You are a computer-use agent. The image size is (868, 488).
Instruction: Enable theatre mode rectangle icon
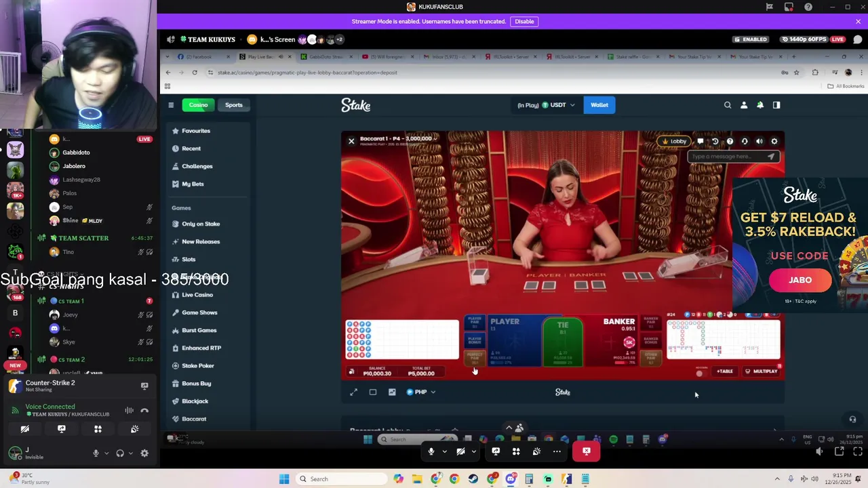pos(372,392)
